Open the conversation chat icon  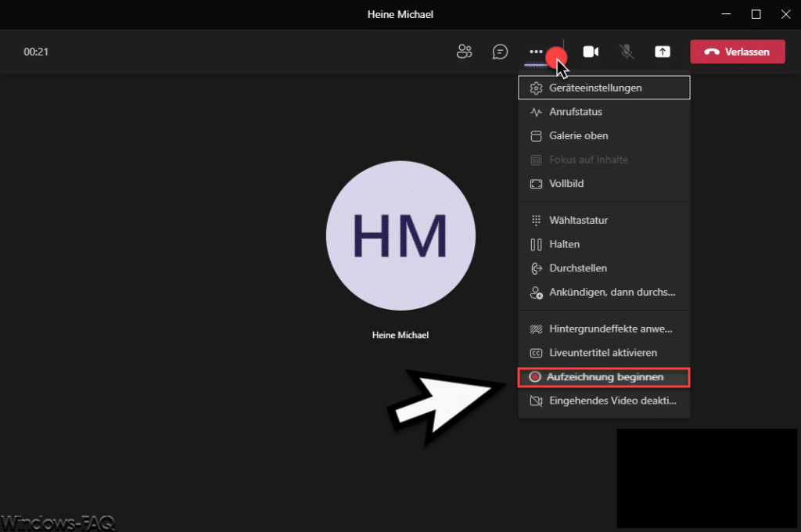coord(500,52)
